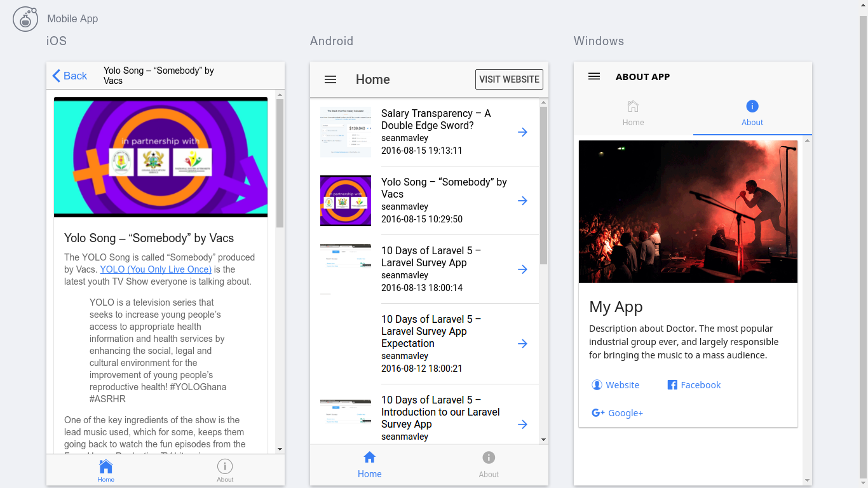Open the Android hamburger menu
This screenshot has width=868, height=488.
coord(330,79)
